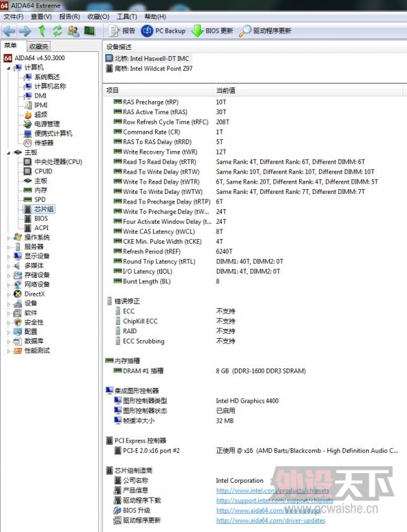Select 数据库 in the tree

(x=34, y=341)
